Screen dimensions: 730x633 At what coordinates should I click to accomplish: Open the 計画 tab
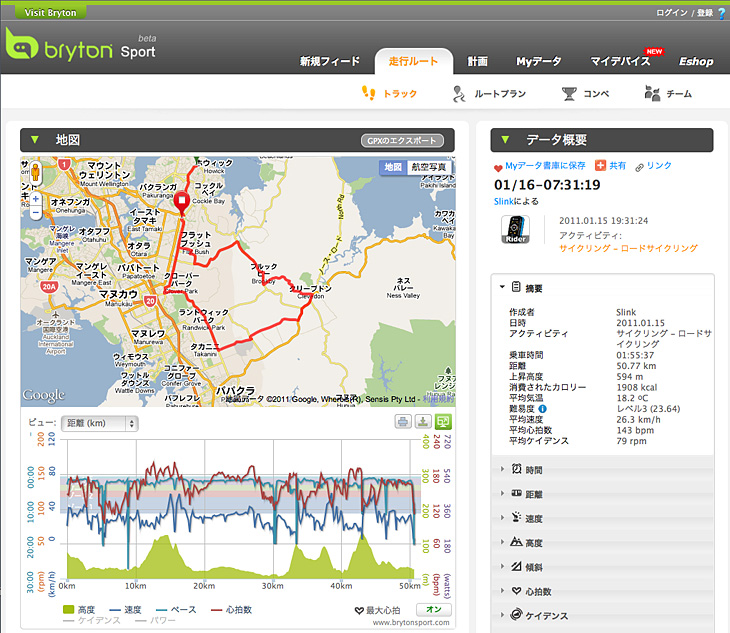pos(477,61)
